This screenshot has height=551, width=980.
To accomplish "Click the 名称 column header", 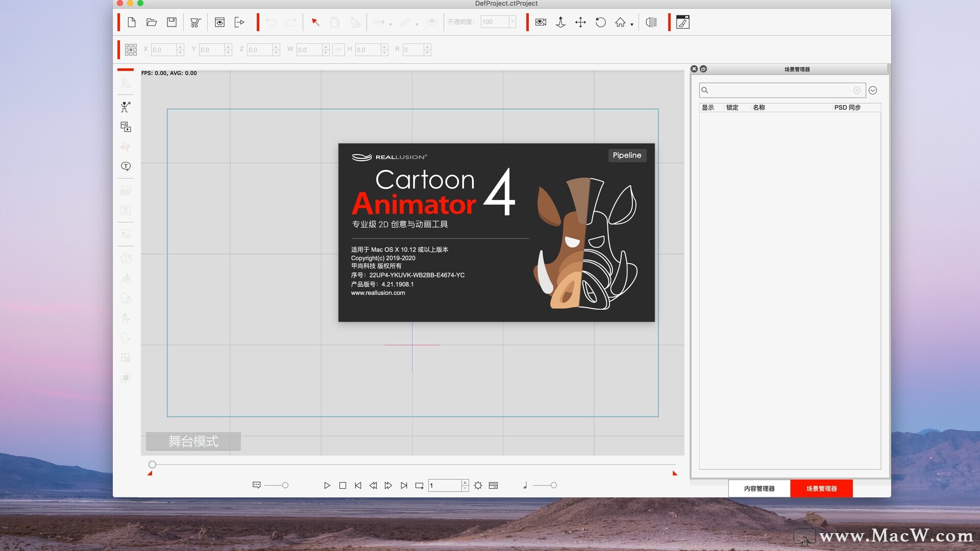I will pyautogui.click(x=759, y=108).
